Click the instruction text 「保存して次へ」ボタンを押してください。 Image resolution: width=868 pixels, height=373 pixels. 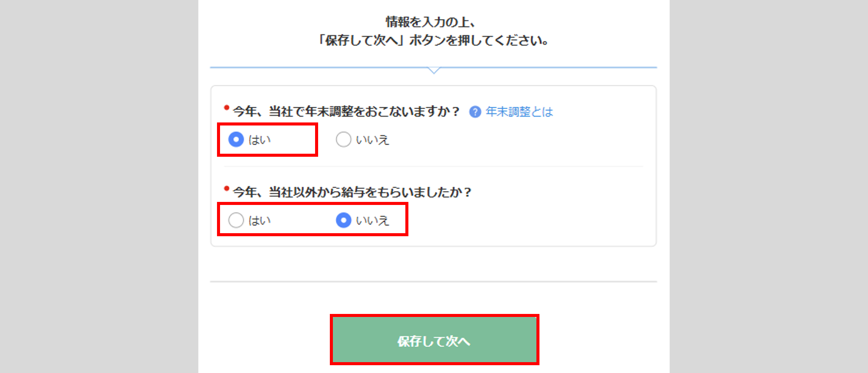pos(434,40)
